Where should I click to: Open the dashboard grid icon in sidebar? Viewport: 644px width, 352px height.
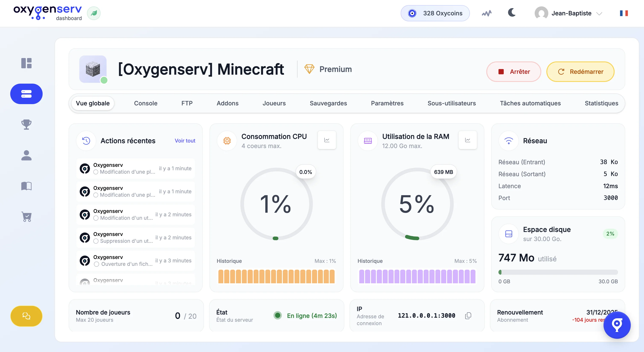pyautogui.click(x=26, y=63)
